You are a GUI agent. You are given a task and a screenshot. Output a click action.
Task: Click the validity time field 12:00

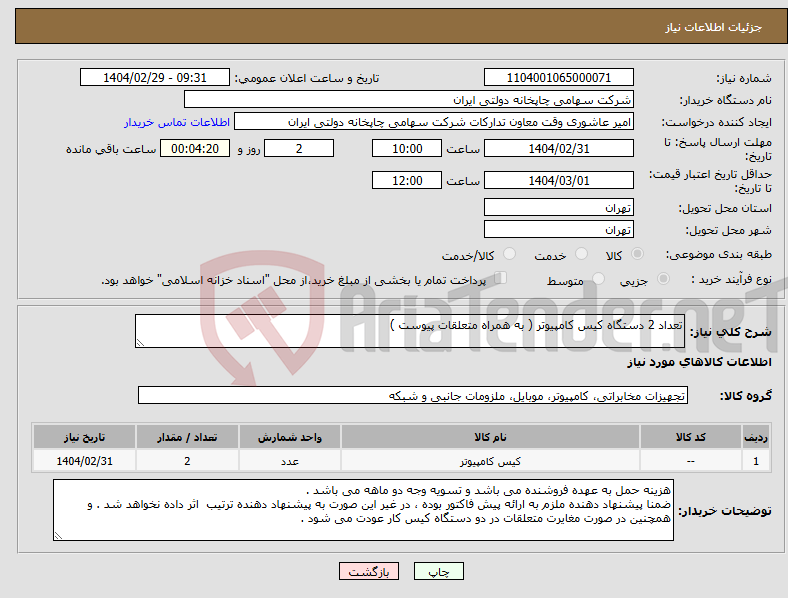(x=407, y=180)
